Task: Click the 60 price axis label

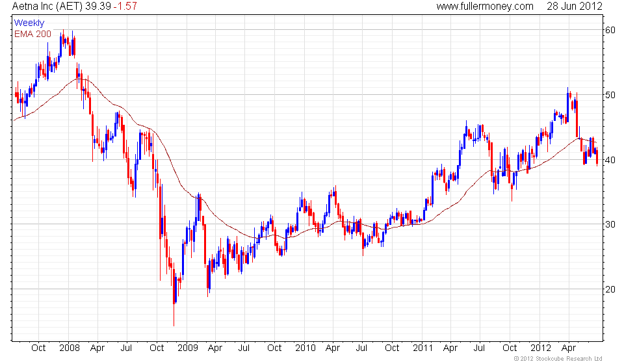Action: (610, 30)
